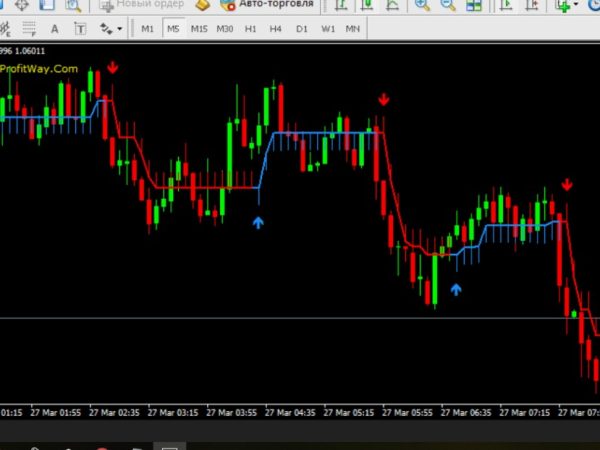Open the arrows objects dropdown

point(109,29)
